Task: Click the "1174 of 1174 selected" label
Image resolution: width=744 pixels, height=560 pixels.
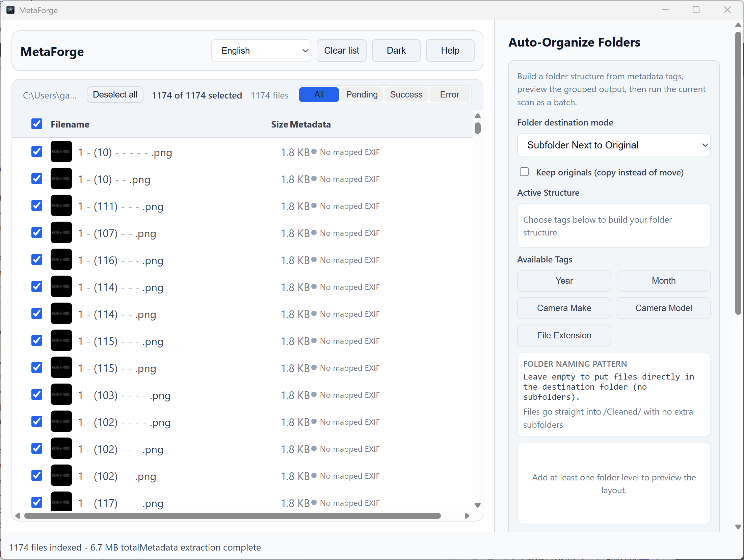Action: 197,95
